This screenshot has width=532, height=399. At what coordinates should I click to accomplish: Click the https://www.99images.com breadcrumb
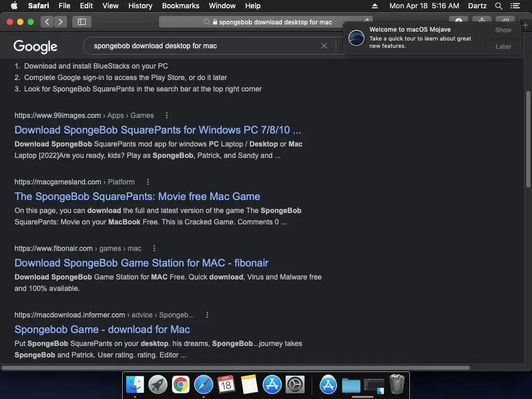pos(58,115)
